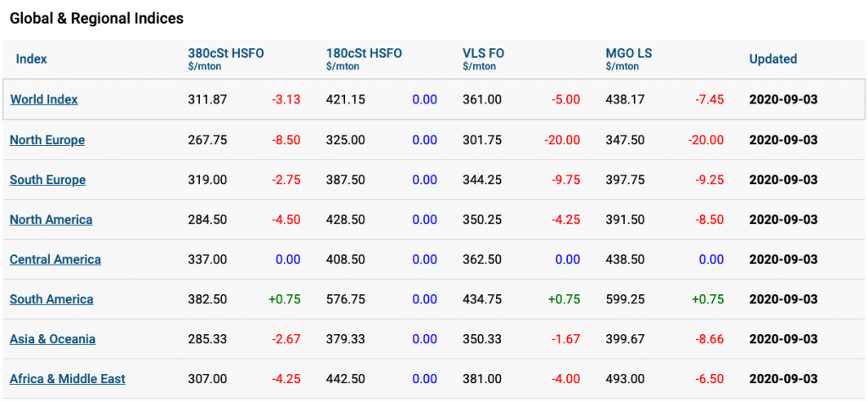Viewport: 868px width, 401px height.
Task: Click the Index column header
Action: 31,59
